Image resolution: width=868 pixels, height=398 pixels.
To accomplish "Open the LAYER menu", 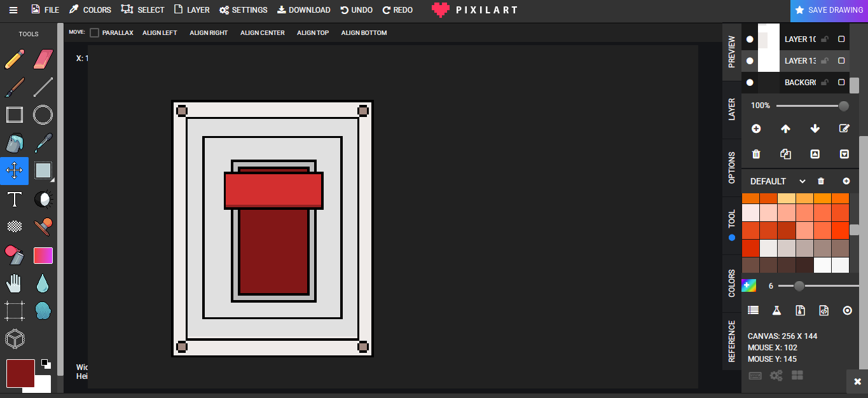I will click(x=191, y=10).
